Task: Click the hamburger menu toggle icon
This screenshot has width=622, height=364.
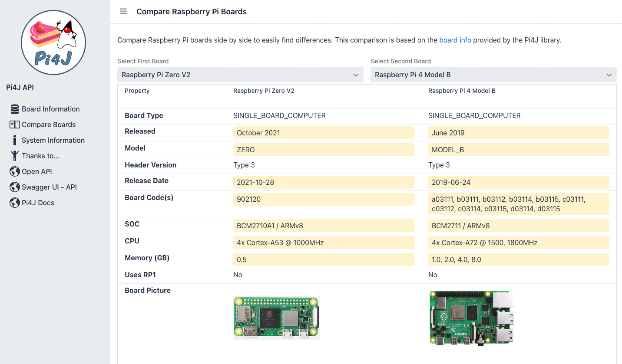Action: (x=123, y=11)
